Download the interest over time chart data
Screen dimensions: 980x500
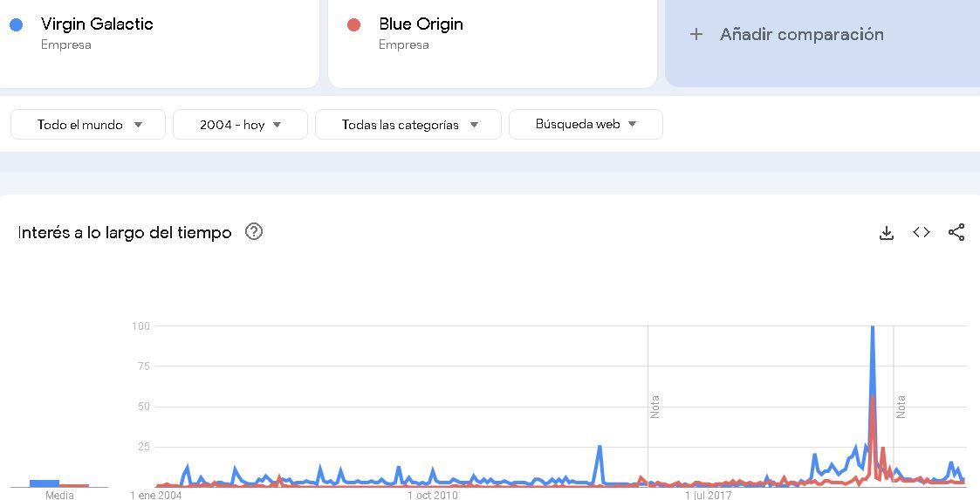(x=887, y=233)
